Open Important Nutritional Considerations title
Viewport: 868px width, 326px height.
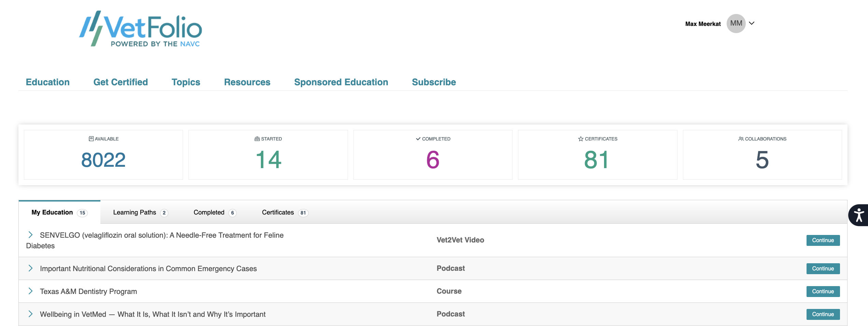(148, 269)
